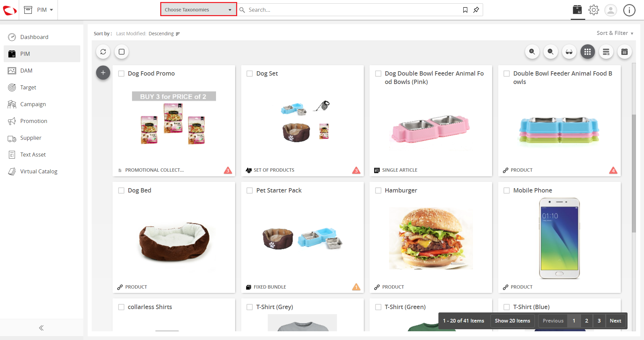Viewport: 644px width, 340px height.
Task: Check the T-Shirt (Grey) checkbox
Action: click(x=250, y=307)
